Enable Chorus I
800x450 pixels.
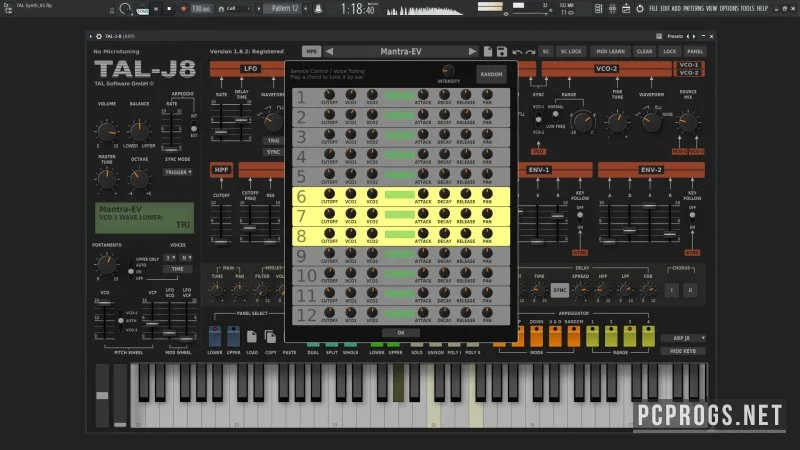click(x=671, y=290)
